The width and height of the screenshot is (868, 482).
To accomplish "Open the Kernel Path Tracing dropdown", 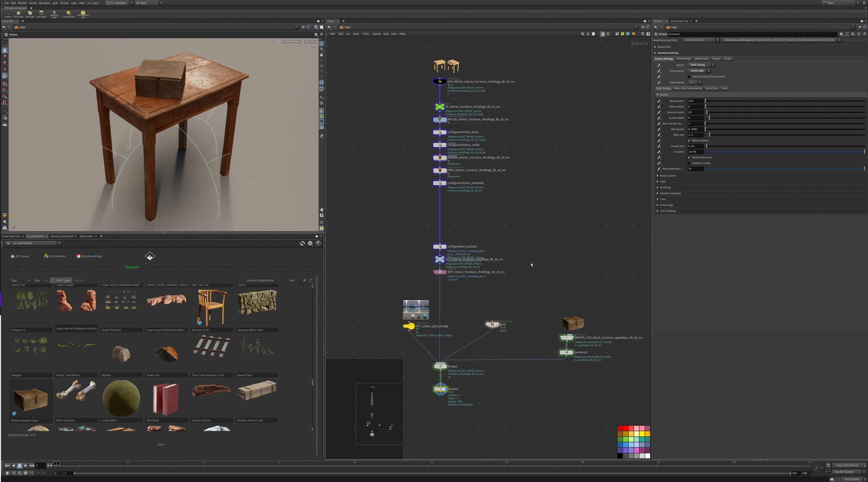I will click(x=701, y=65).
